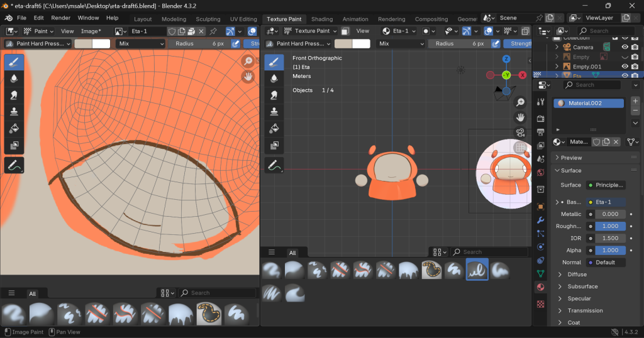Toggle viewport overlays button in 3D viewport

[488, 31]
